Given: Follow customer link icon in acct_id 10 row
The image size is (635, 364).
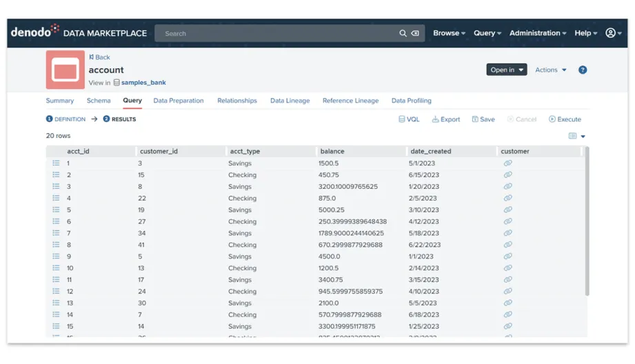Looking at the screenshot, I should click(x=508, y=267).
